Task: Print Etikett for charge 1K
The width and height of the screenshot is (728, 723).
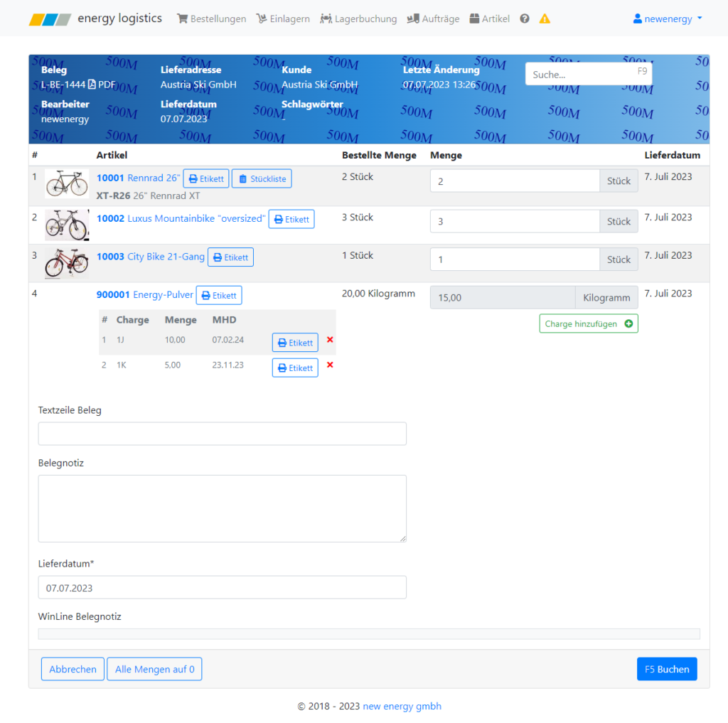Action: click(x=295, y=368)
